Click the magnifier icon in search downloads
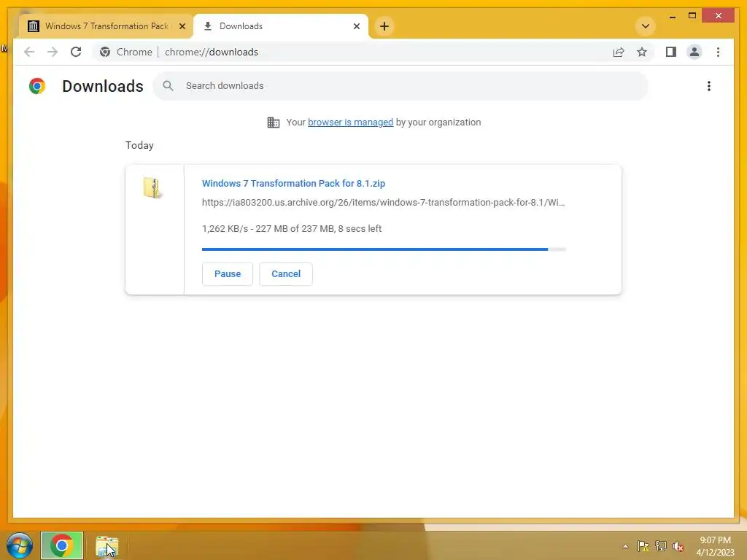Screen dimensions: 747x560 click(168, 86)
